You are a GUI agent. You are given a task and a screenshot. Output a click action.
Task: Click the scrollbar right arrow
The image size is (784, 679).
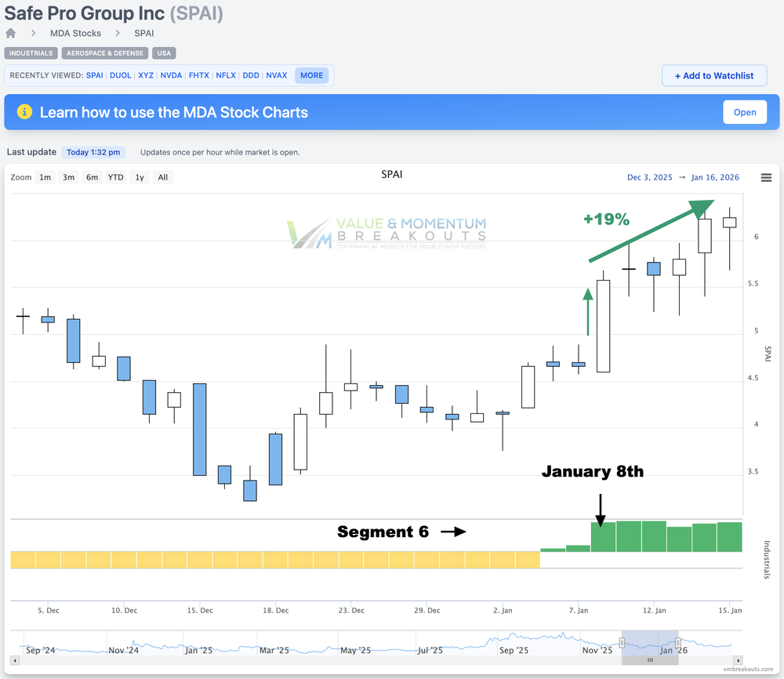(x=737, y=661)
